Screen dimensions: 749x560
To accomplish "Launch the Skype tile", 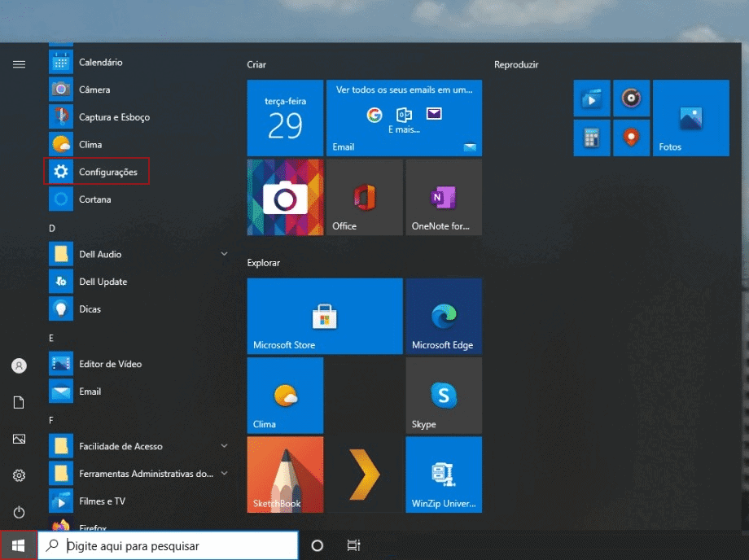I will coord(444,396).
